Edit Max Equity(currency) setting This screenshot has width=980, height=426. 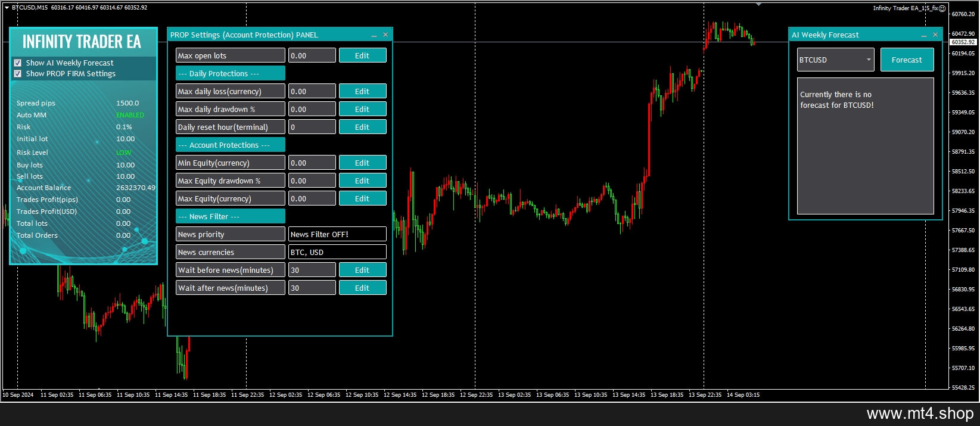point(362,198)
